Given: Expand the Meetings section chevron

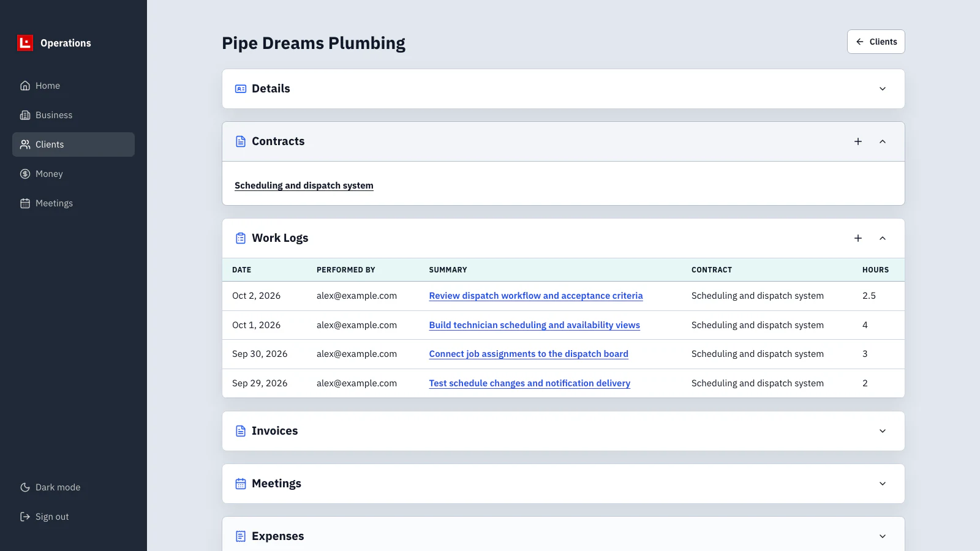Looking at the screenshot, I should [x=883, y=484].
